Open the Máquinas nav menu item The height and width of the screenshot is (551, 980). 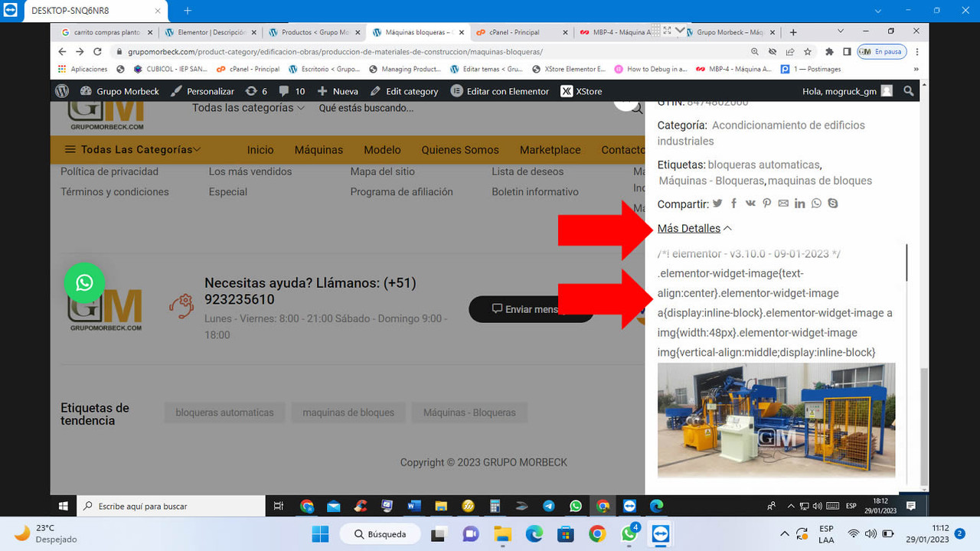(x=318, y=150)
